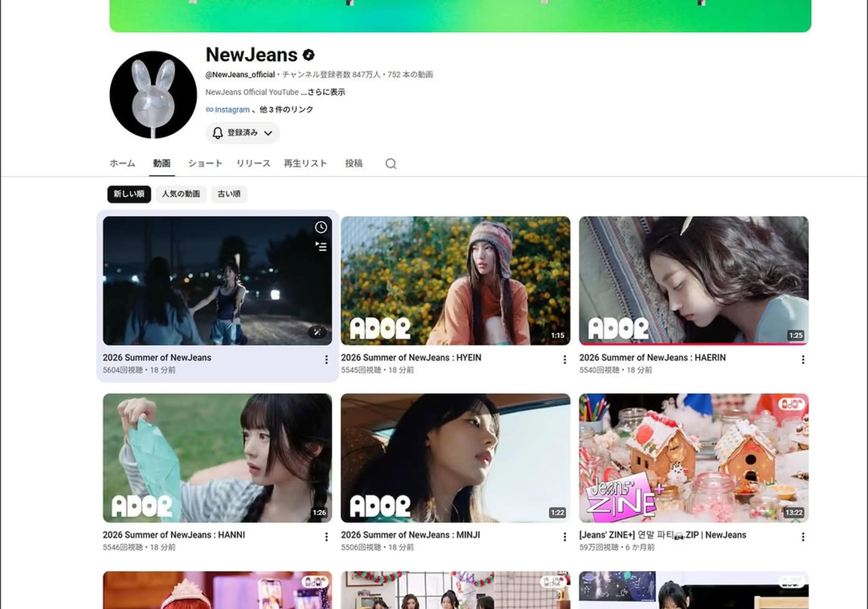This screenshot has height=609, width=868.
Task: Play the night street thumbnail of first video
Action: (217, 281)
